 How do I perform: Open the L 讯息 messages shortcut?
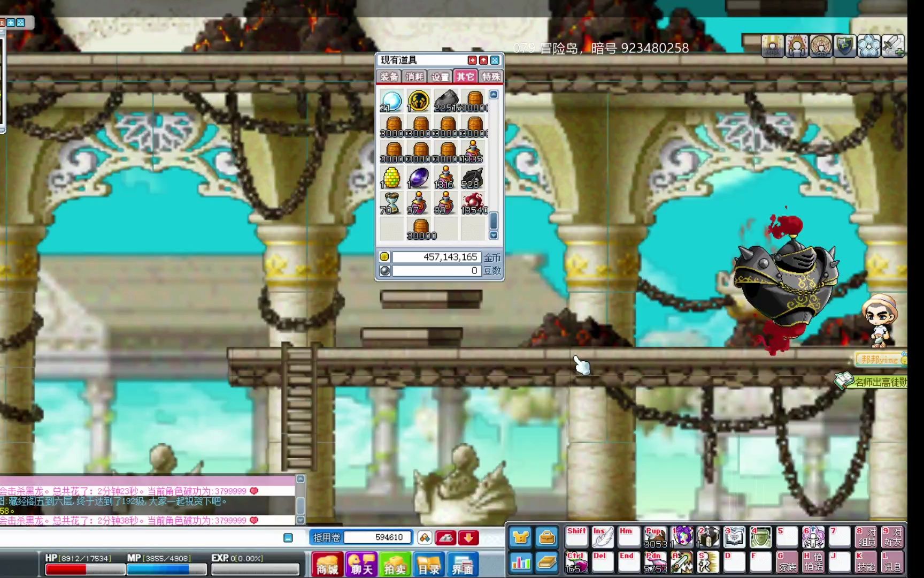[892, 562]
